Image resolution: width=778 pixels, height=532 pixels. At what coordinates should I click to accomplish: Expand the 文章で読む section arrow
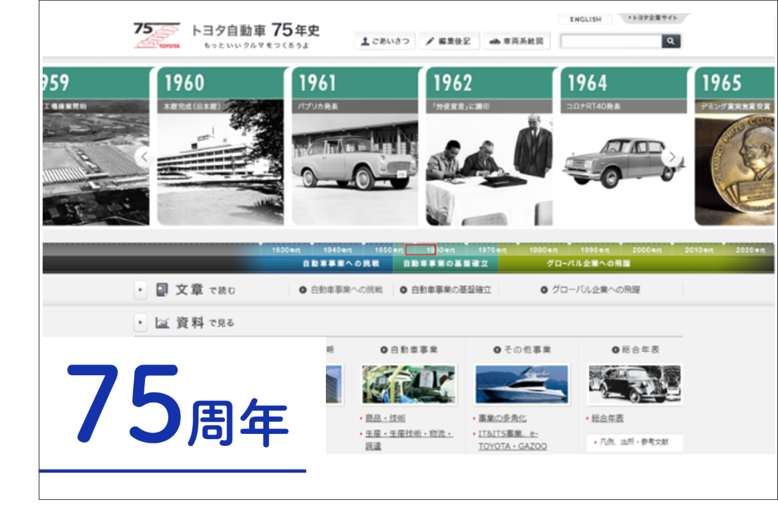pos(140,290)
